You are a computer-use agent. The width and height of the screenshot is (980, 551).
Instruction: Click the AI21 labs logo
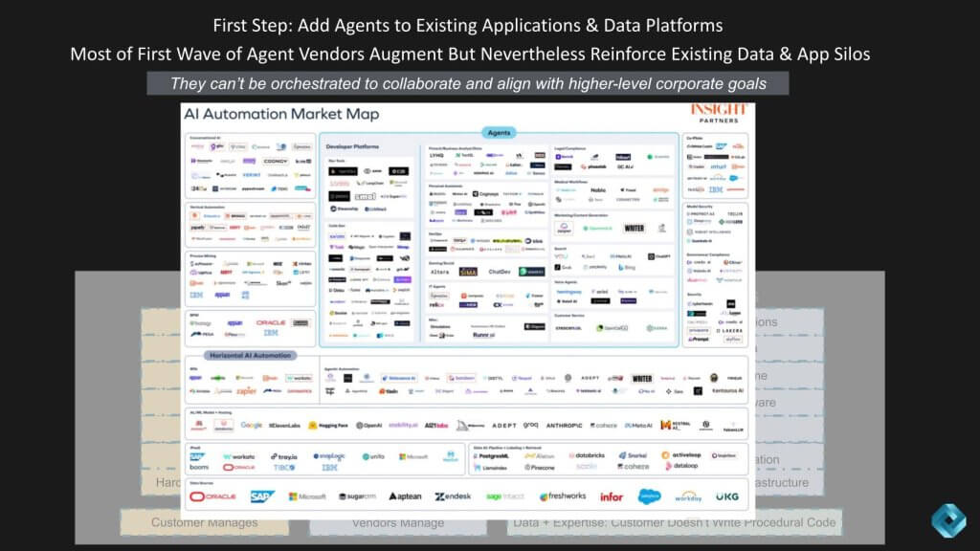(436, 426)
